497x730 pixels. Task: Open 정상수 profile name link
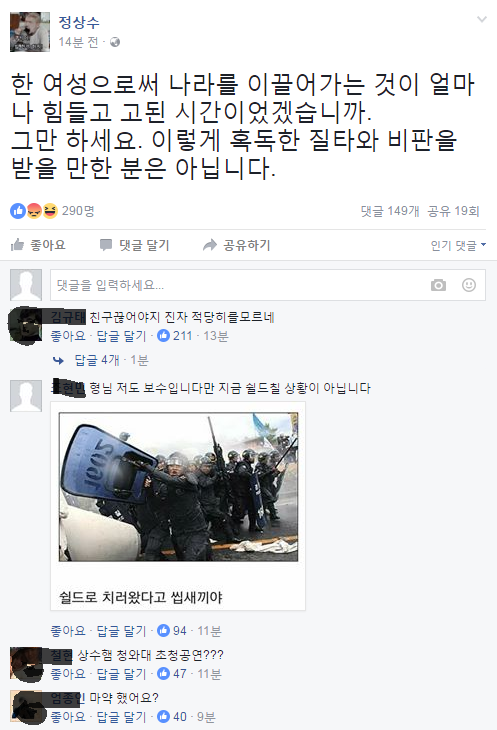click(x=79, y=22)
